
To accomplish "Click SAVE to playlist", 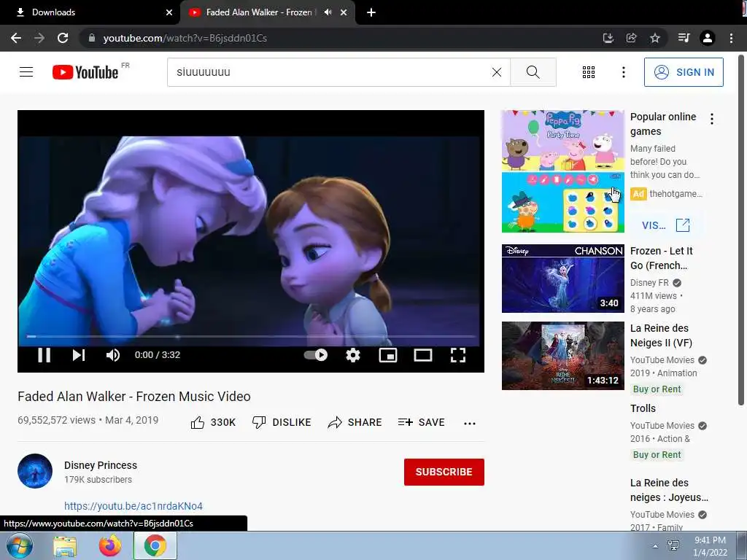I will click(x=422, y=422).
